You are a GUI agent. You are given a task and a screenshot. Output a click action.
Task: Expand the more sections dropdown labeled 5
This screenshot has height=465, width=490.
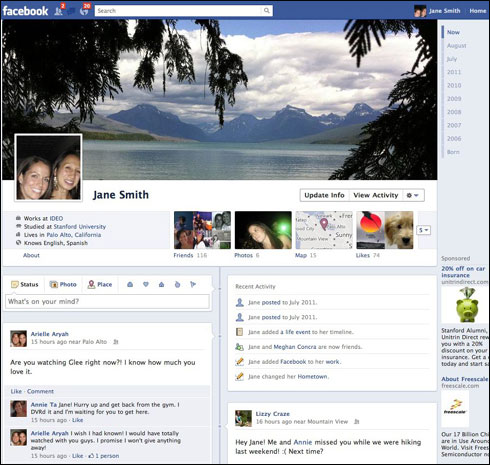[x=424, y=230]
